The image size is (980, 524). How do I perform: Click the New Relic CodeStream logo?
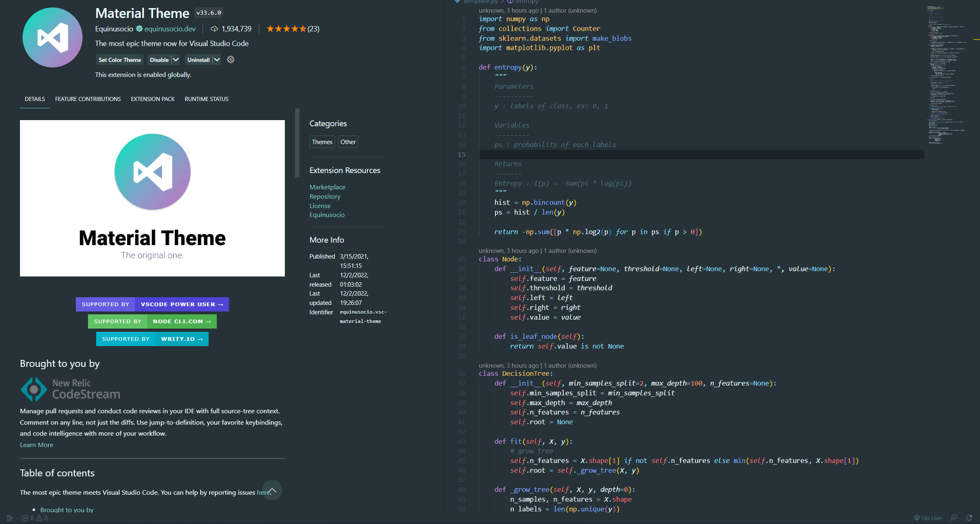pos(70,389)
